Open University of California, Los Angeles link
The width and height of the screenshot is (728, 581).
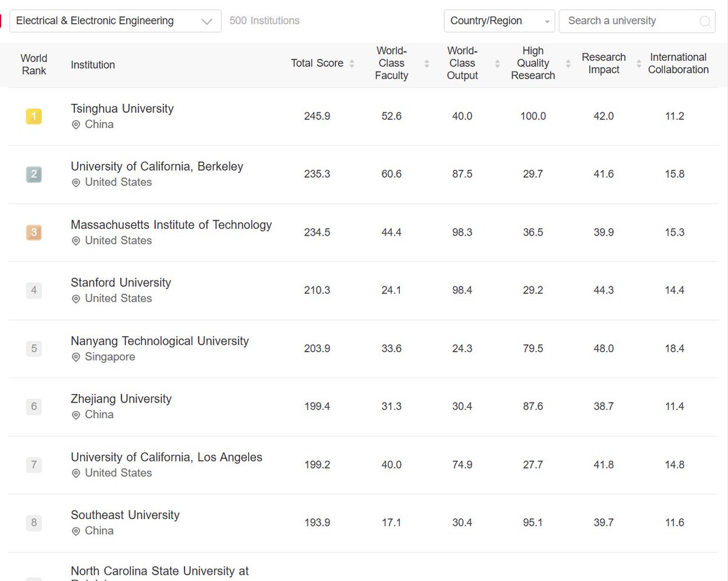pyautogui.click(x=167, y=457)
